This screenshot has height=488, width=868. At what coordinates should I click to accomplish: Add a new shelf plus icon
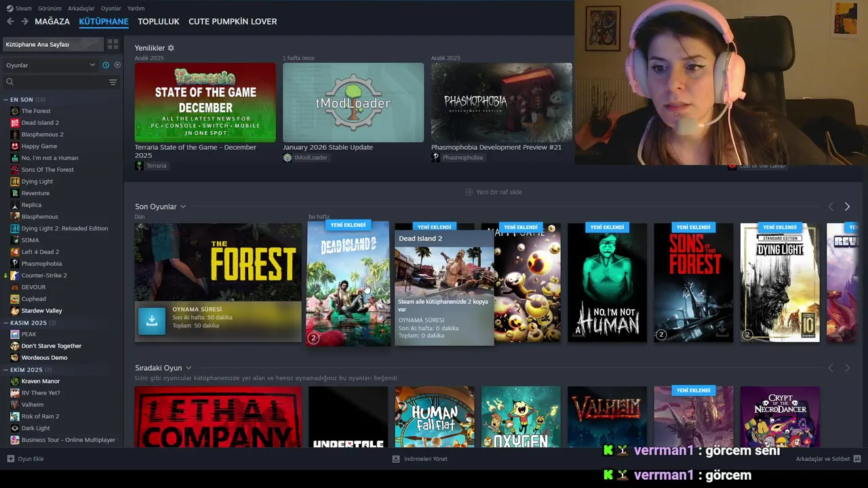coord(469,192)
